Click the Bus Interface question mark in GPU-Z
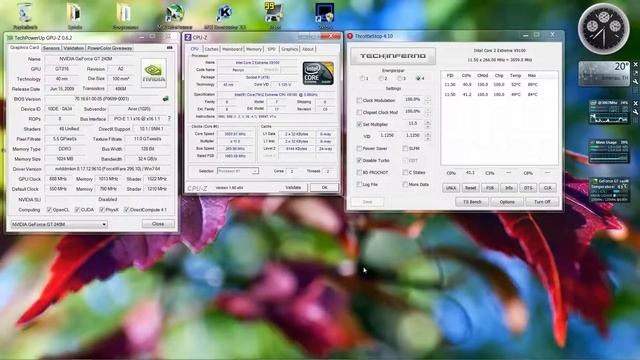The height and width of the screenshot is (360, 640). 169,119
